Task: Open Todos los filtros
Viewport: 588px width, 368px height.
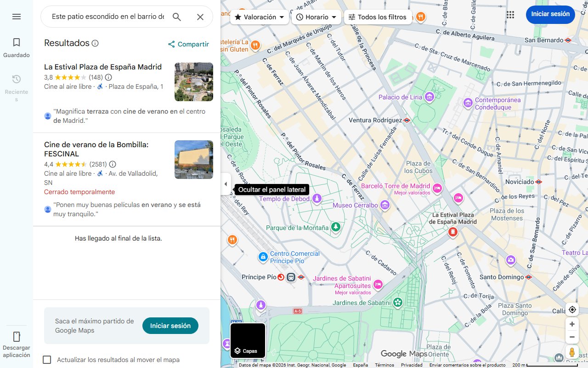Action: [x=378, y=17]
